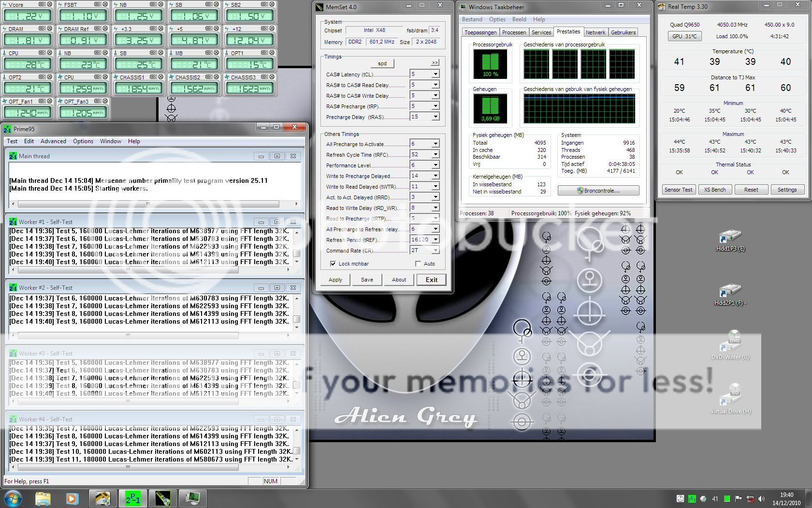Open the Advanced menu in Prime95
Viewport: 812px width, 508px height.
tap(53, 141)
